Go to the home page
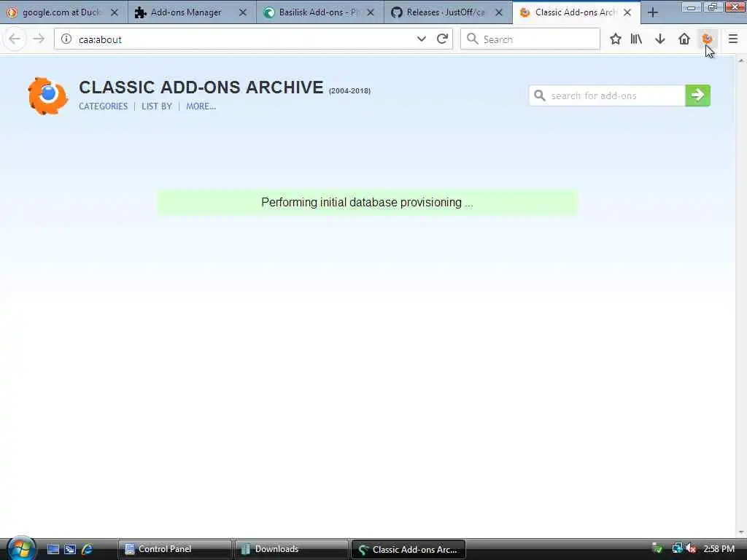The height and width of the screenshot is (560, 747). (684, 39)
